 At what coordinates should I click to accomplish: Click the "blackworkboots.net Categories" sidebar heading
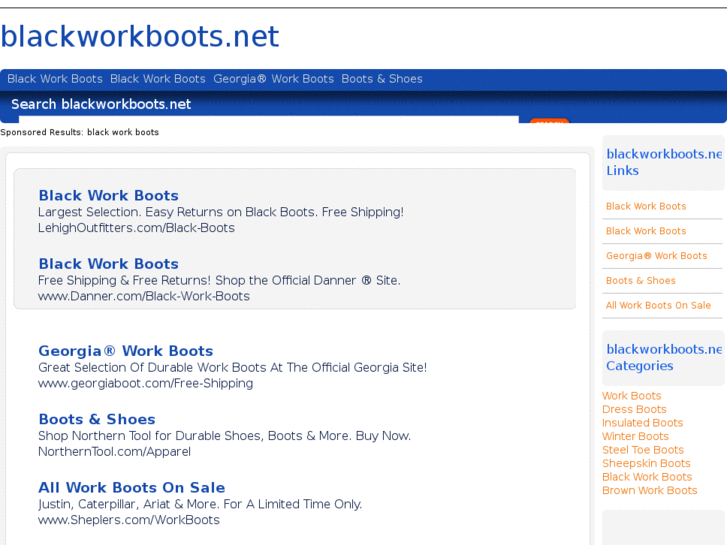pyautogui.click(x=664, y=357)
